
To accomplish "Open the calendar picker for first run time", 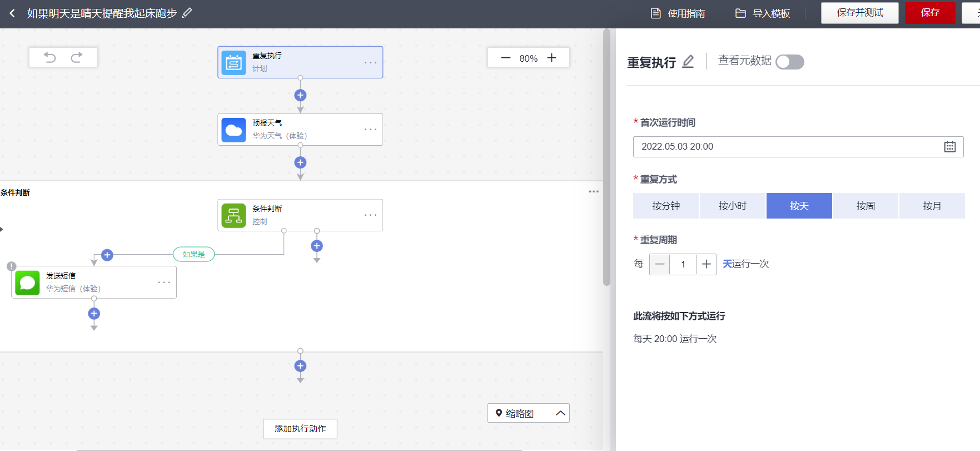I will [x=950, y=146].
